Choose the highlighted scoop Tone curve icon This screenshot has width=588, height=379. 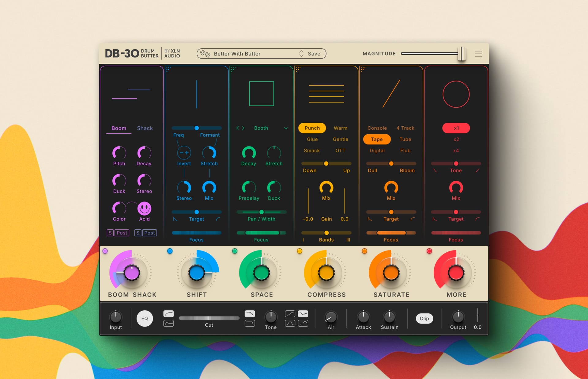[x=303, y=314]
